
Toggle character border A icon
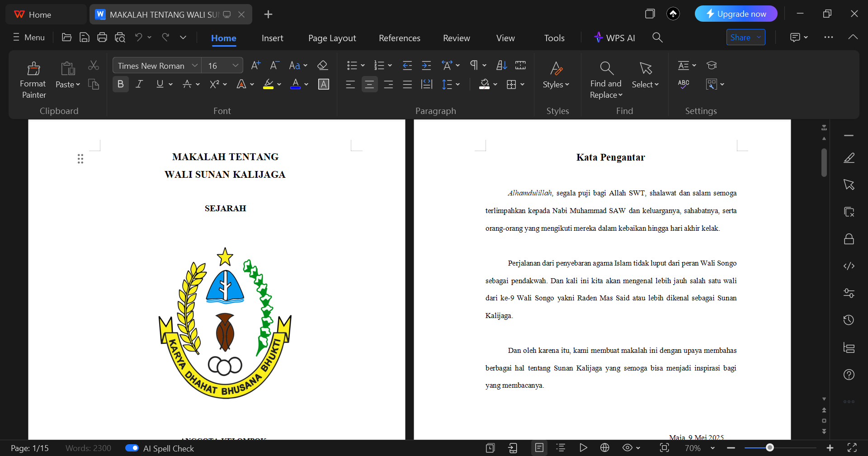324,84
